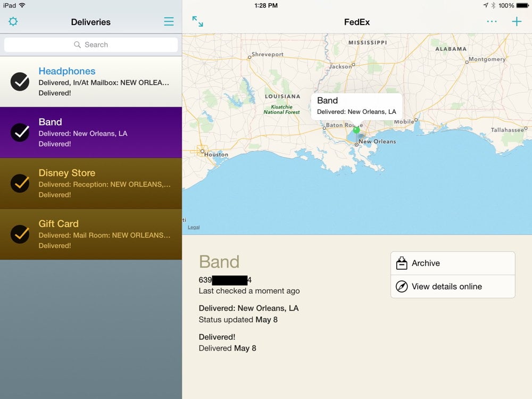
Task: Tap the Disney Store delivered checkmark icon
Action: tap(20, 184)
